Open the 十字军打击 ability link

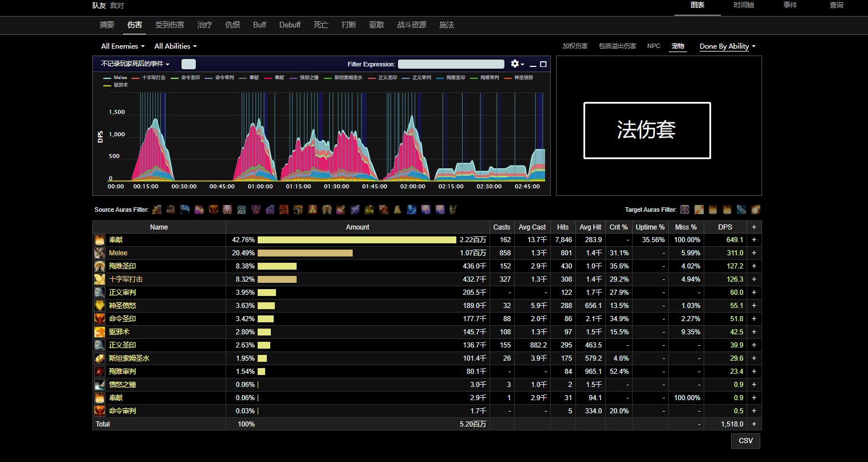pos(125,279)
